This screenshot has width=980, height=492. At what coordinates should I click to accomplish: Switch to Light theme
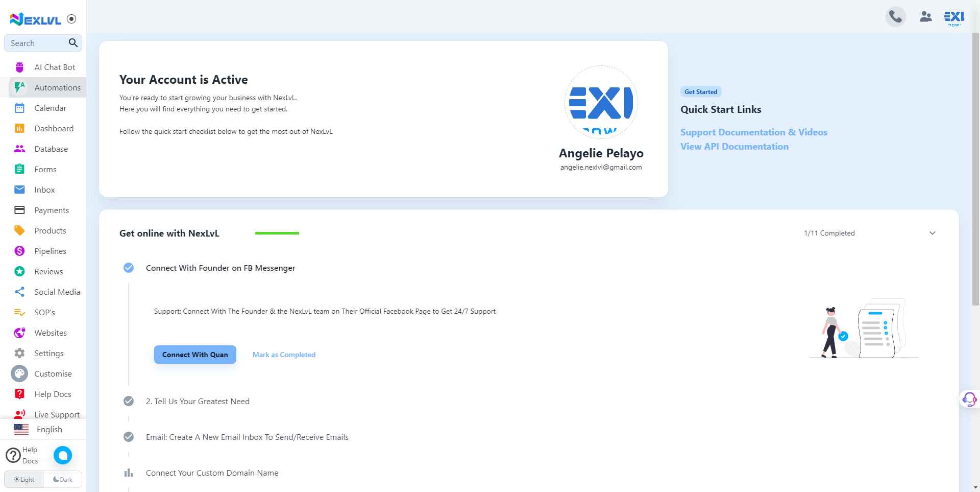pos(24,479)
